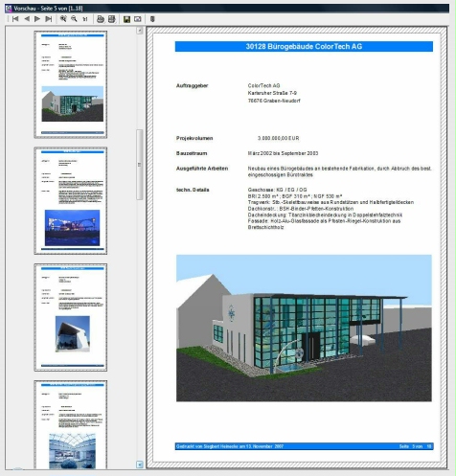Click the page title '30128 Bürogebäude ColorTech AG'

point(304,46)
